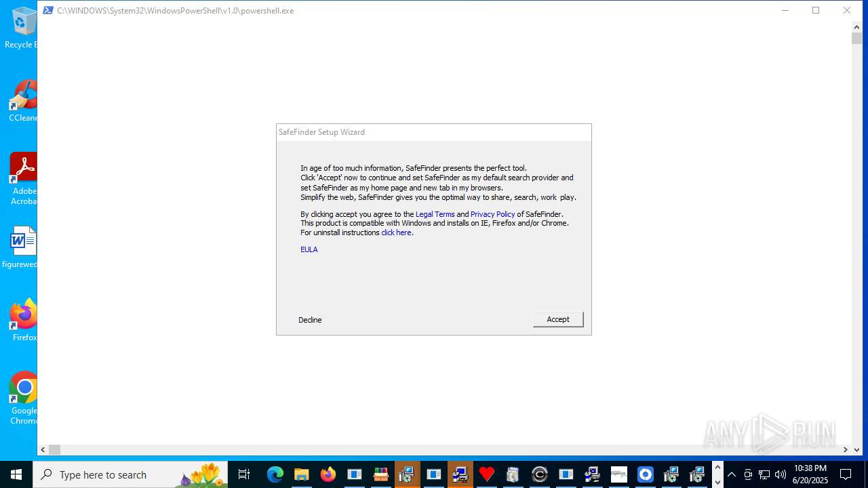Open the Meet Now tray icon

(748, 474)
